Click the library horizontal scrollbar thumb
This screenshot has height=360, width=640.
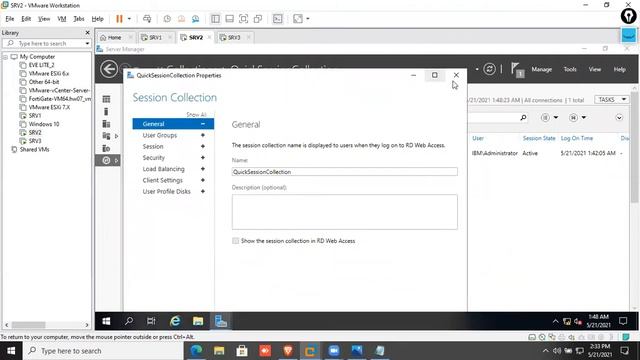point(28,325)
